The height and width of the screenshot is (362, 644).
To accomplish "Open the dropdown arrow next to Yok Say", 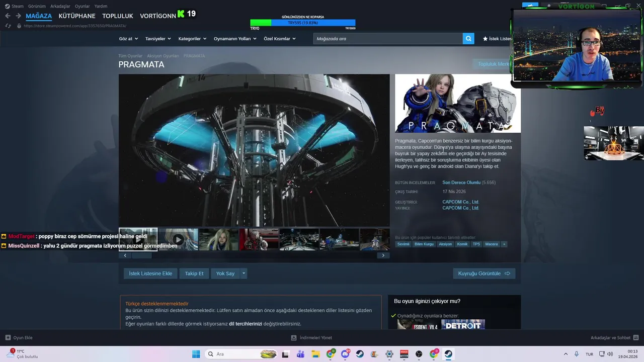I will click(x=244, y=274).
